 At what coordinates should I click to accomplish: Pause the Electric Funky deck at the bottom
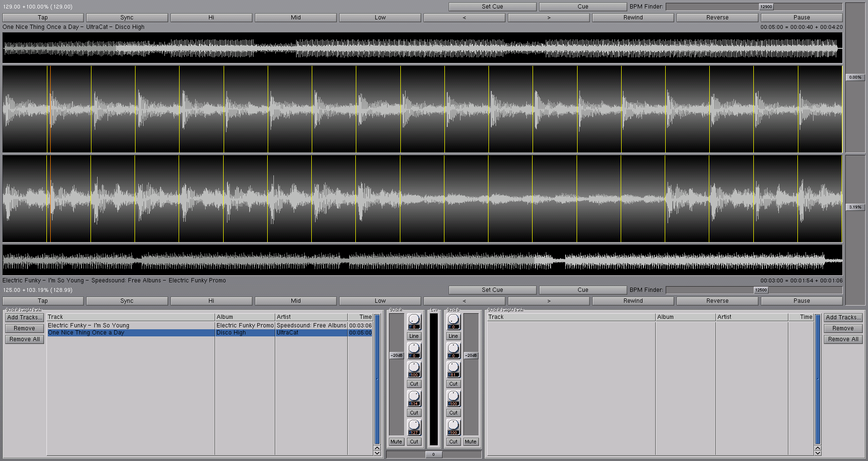(x=801, y=300)
